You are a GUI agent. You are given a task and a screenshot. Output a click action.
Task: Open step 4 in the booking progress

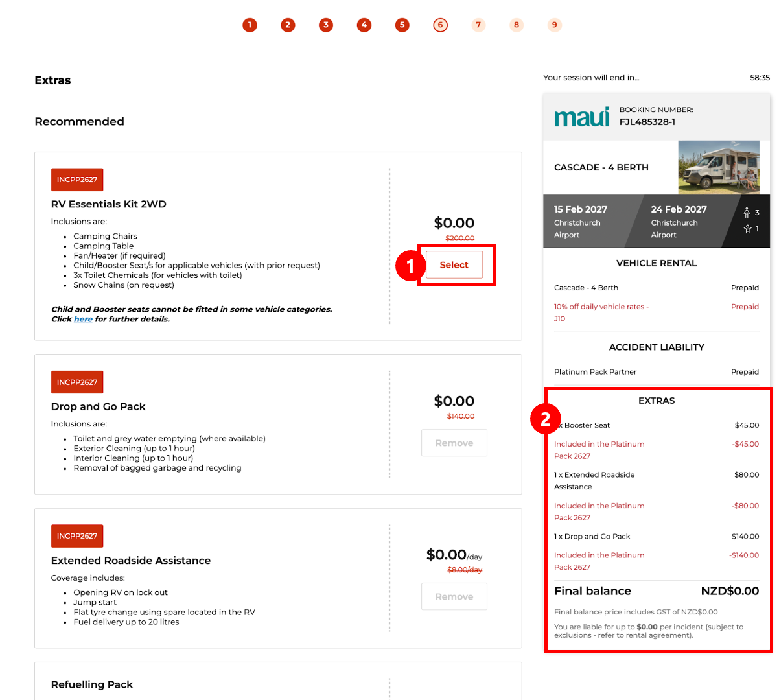(x=364, y=25)
